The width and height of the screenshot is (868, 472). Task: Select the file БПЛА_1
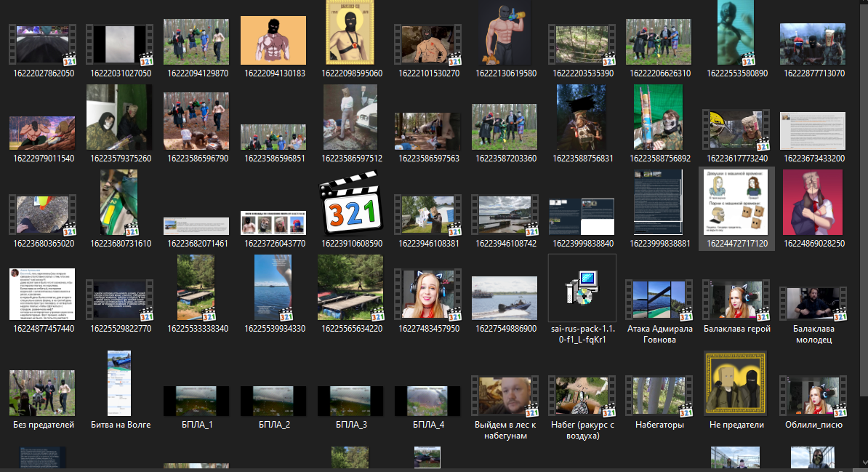(x=196, y=401)
